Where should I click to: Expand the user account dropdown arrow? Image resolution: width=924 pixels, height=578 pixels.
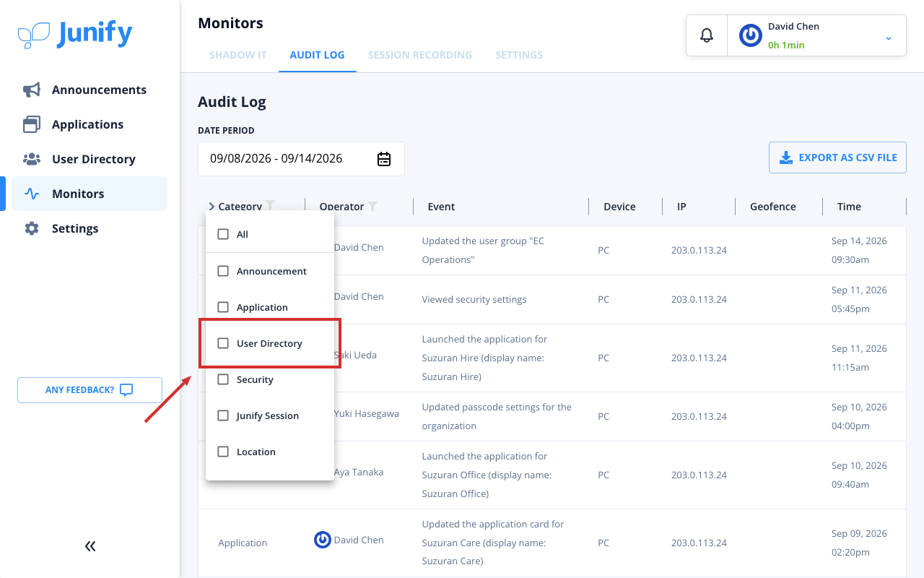pyautogui.click(x=889, y=38)
